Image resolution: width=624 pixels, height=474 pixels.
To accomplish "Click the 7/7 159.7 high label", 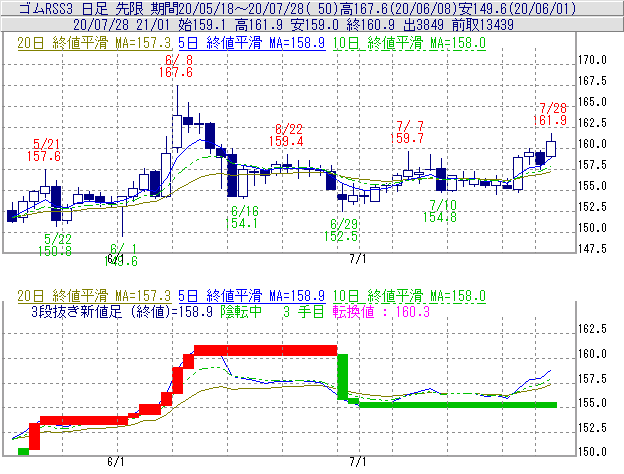I will pyautogui.click(x=407, y=132).
